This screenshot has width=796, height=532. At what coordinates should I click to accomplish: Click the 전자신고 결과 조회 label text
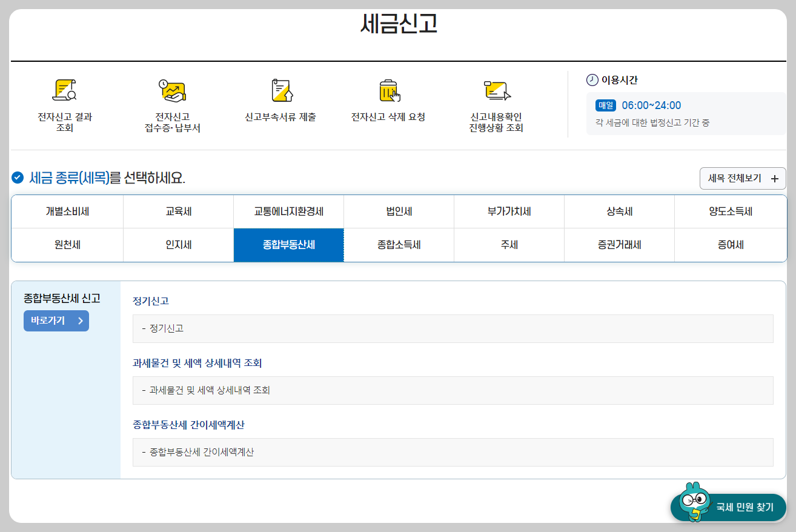pos(65,122)
